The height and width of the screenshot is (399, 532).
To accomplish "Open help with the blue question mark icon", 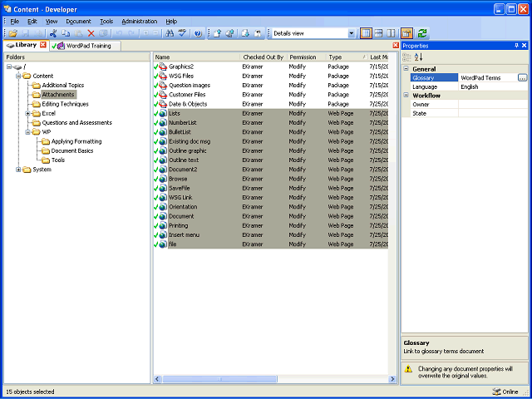I will 198,33.
